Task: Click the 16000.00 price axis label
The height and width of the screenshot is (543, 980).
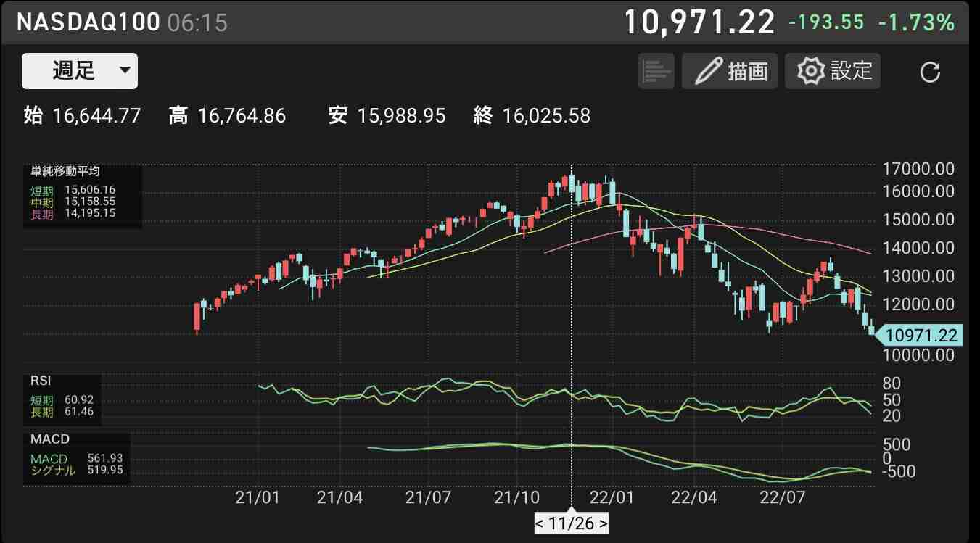Action: 918,191
